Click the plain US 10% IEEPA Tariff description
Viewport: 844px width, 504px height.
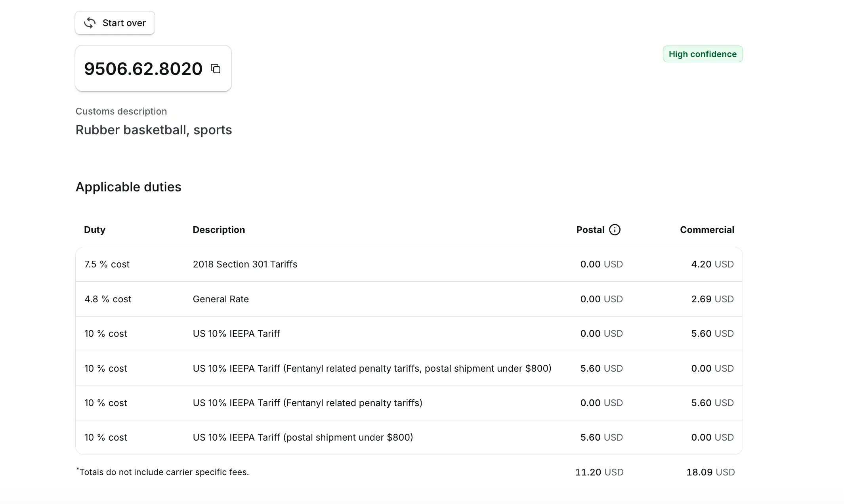[x=236, y=334]
